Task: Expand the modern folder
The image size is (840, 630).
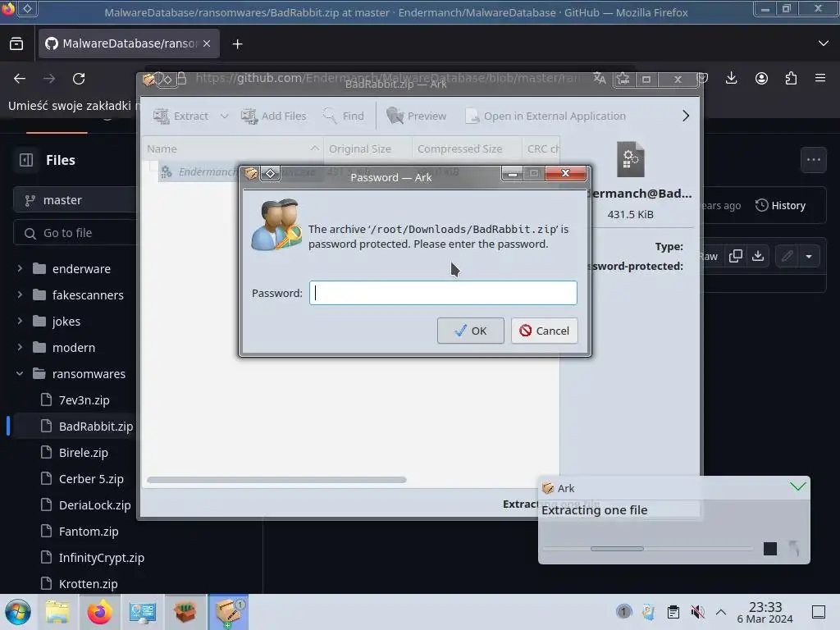Action: point(20,347)
